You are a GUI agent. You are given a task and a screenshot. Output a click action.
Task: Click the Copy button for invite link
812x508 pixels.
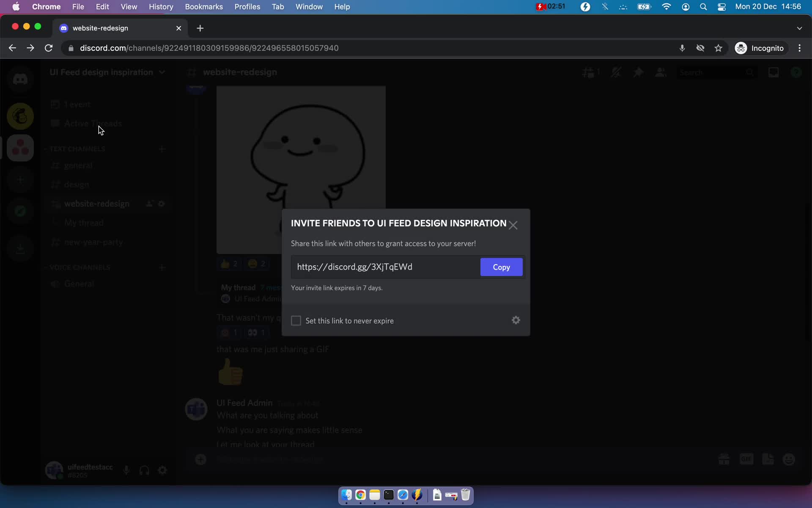[501, 267]
